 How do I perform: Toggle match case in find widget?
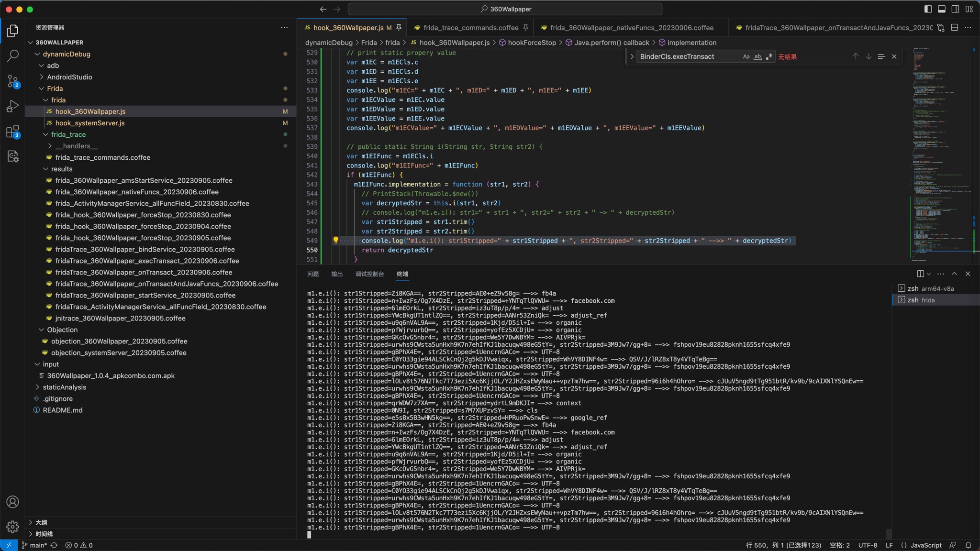[746, 56]
